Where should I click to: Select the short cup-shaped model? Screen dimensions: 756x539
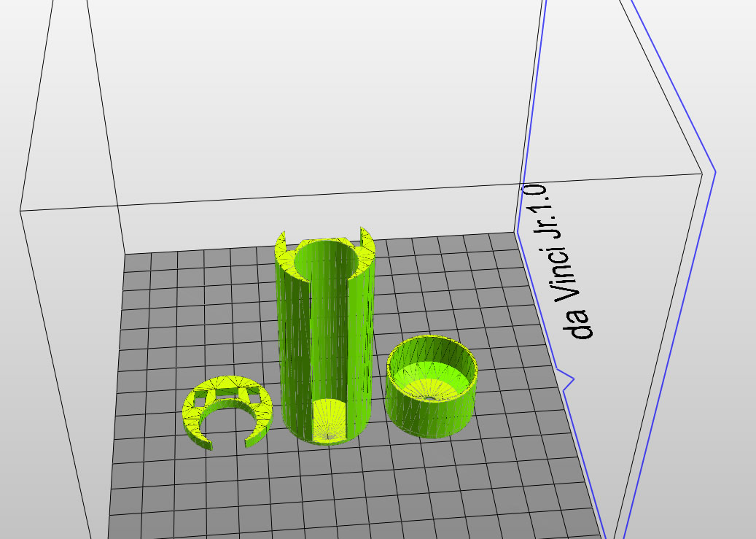click(x=431, y=386)
